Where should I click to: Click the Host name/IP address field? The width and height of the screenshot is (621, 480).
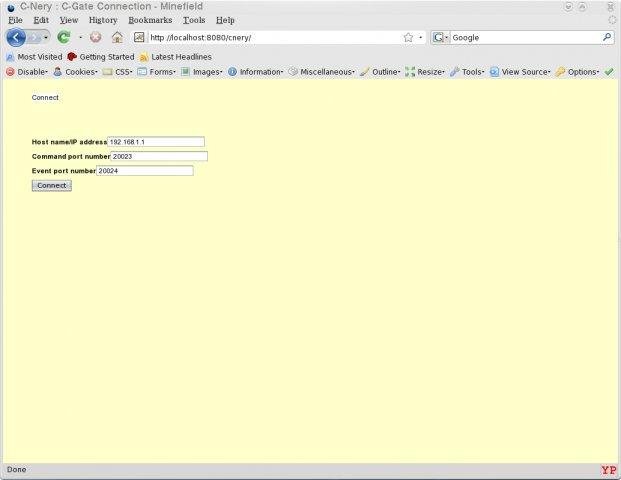coord(156,142)
